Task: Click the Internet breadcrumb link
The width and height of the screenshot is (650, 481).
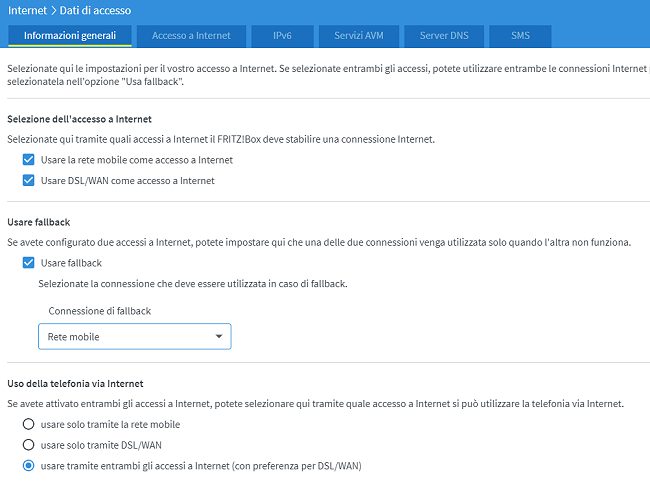Action: coord(27,10)
